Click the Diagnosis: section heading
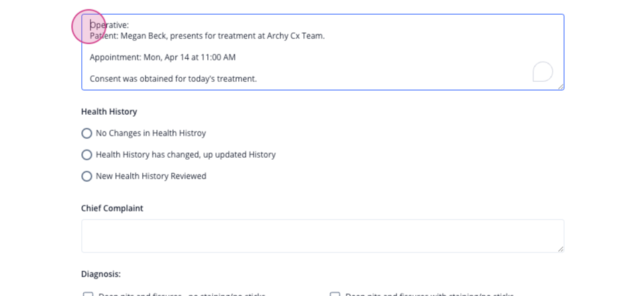 tap(101, 275)
